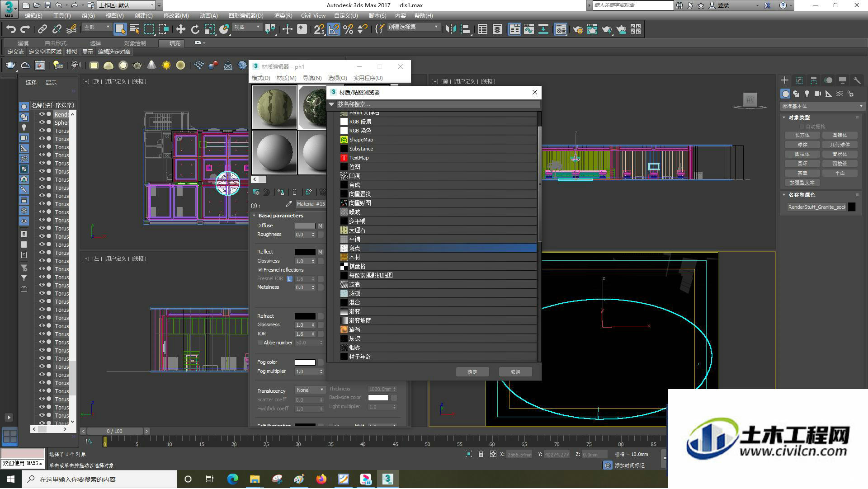Select Cameras category icon in command panel
868x489 pixels.
point(818,94)
